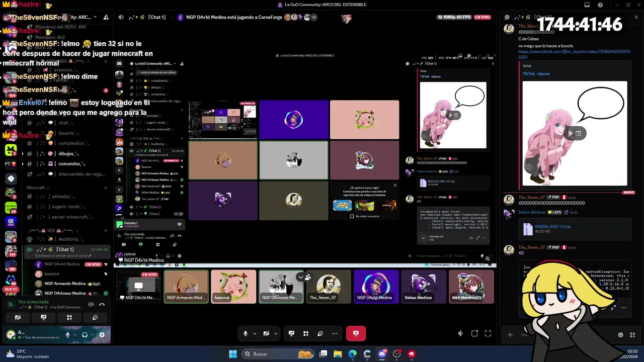Open TikTok · elpoes embed title link
The image size is (644, 362).
(x=536, y=73)
